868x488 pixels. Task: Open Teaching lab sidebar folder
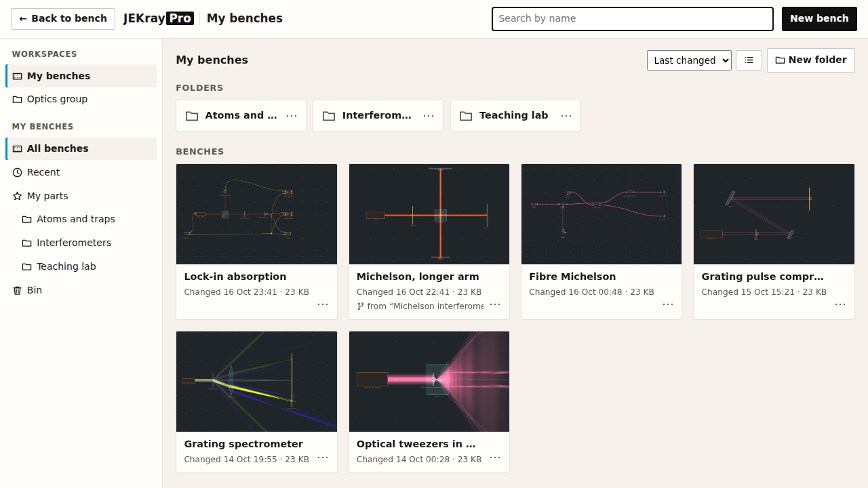[86, 266]
